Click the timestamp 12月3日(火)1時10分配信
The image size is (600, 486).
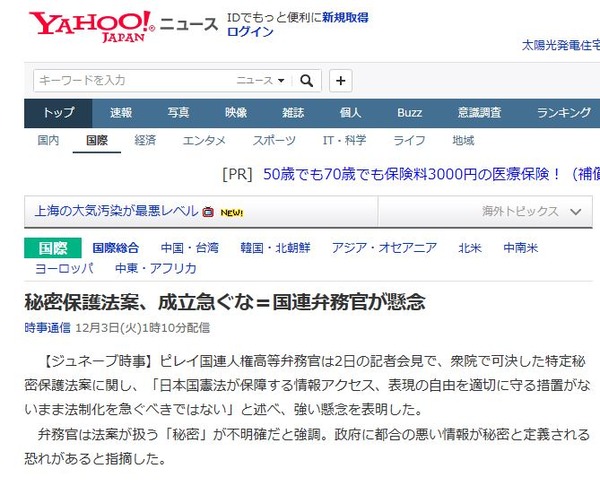pyautogui.click(x=142, y=328)
